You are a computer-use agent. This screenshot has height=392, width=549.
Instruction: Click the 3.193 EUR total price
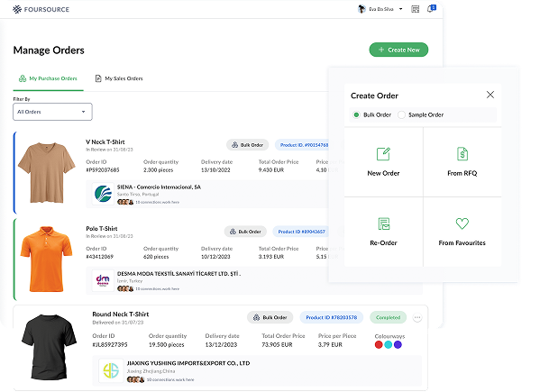click(271, 257)
